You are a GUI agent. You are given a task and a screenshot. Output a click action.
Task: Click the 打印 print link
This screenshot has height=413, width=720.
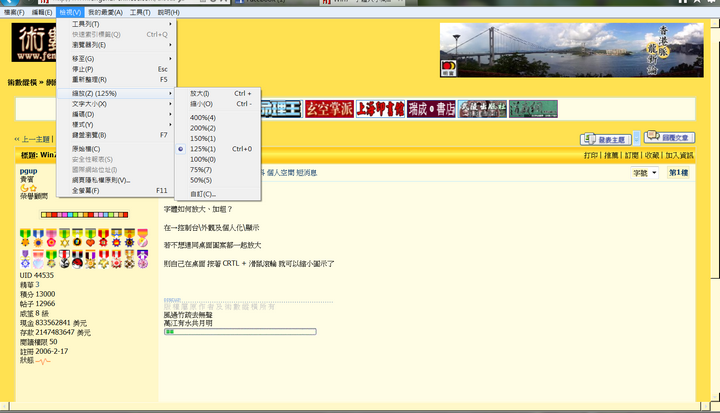pos(591,155)
